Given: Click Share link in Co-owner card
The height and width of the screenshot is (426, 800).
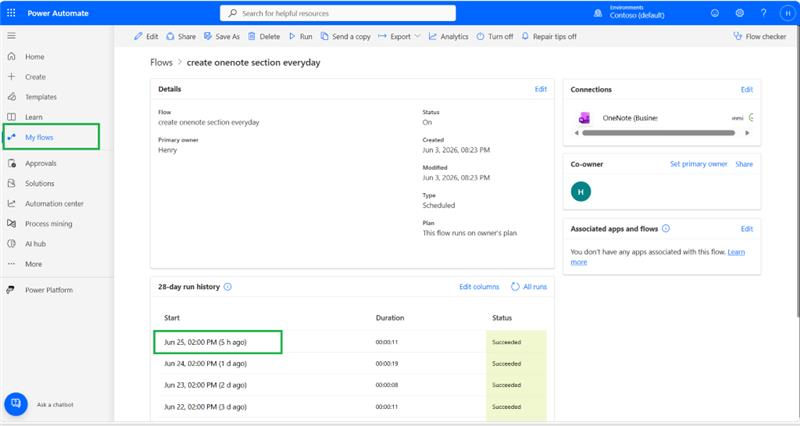Looking at the screenshot, I should (744, 164).
